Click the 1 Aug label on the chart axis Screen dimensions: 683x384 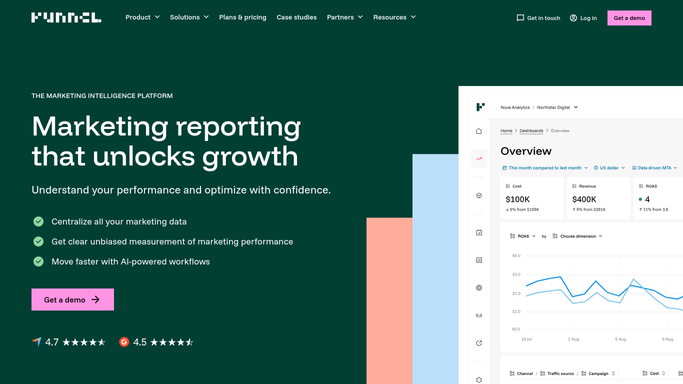point(573,339)
